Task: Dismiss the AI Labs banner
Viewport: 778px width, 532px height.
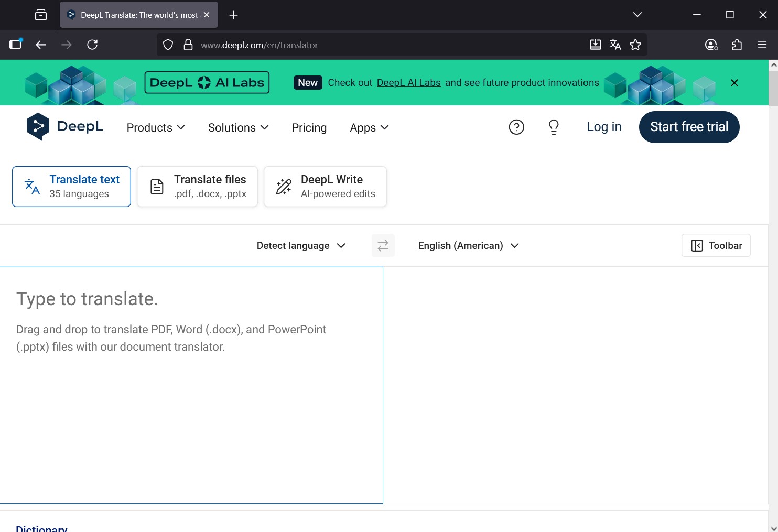Action: [734, 83]
